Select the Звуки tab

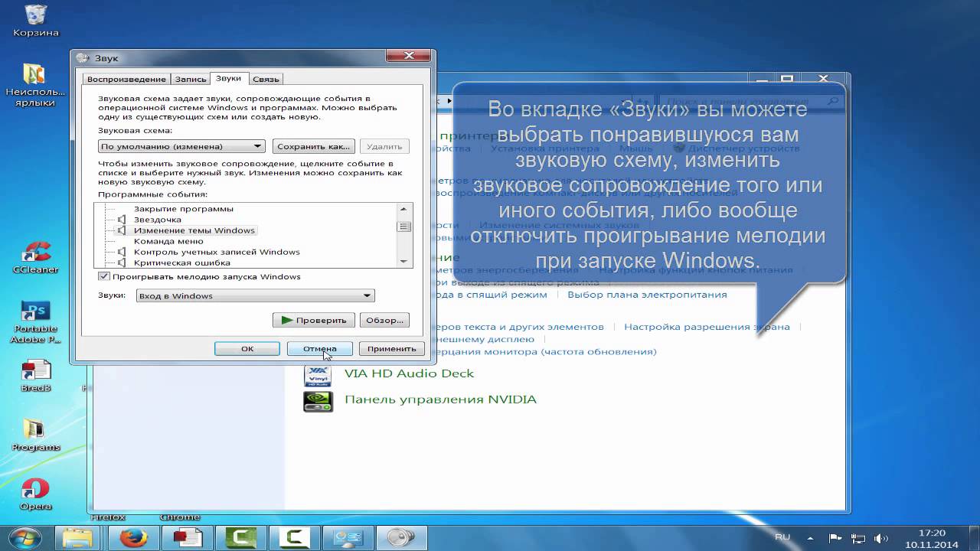[x=228, y=78]
